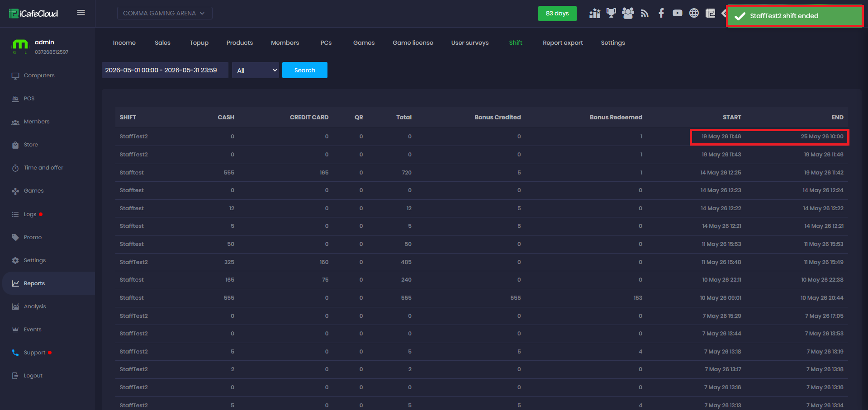The width and height of the screenshot is (868, 410).
Task: Open Analysis in the sidebar
Action: [35, 306]
